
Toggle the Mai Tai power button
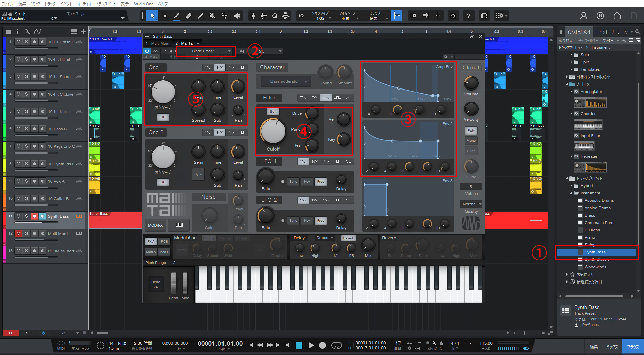pyautogui.click(x=147, y=51)
